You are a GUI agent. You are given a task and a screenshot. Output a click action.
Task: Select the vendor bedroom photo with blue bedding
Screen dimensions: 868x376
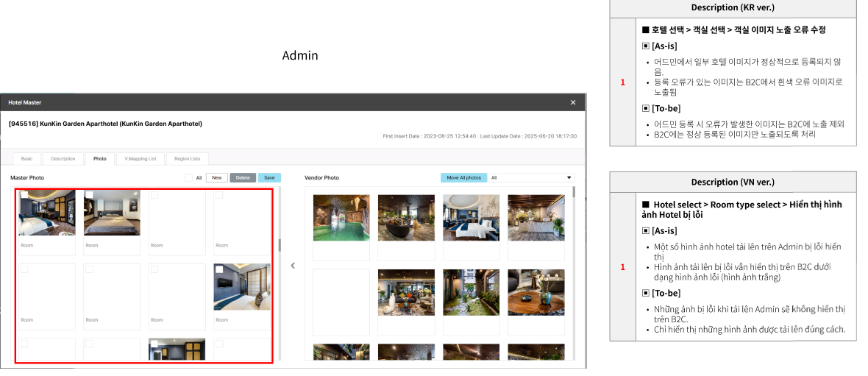(x=471, y=218)
